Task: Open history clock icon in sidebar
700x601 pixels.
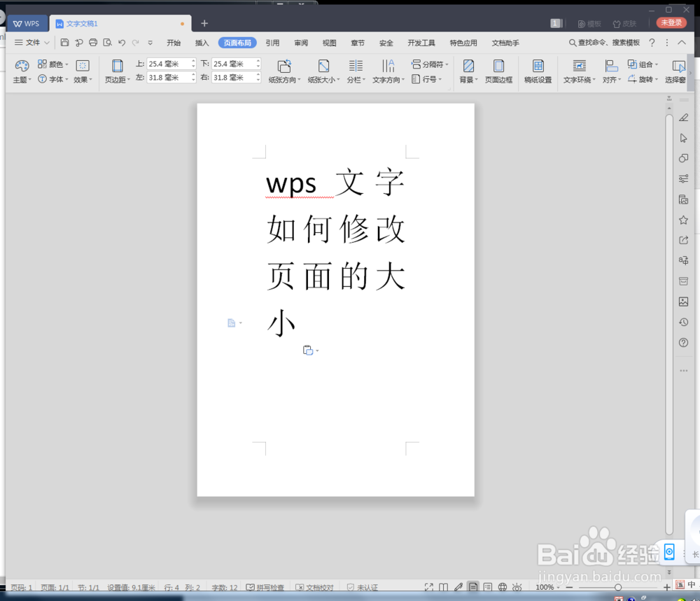Action: pyautogui.click(x=683, y=322)
